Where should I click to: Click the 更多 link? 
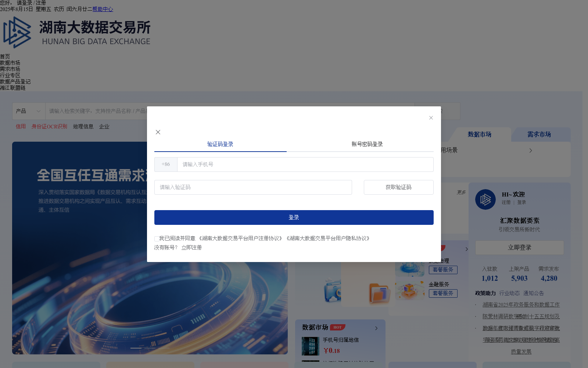click(461, 192)
